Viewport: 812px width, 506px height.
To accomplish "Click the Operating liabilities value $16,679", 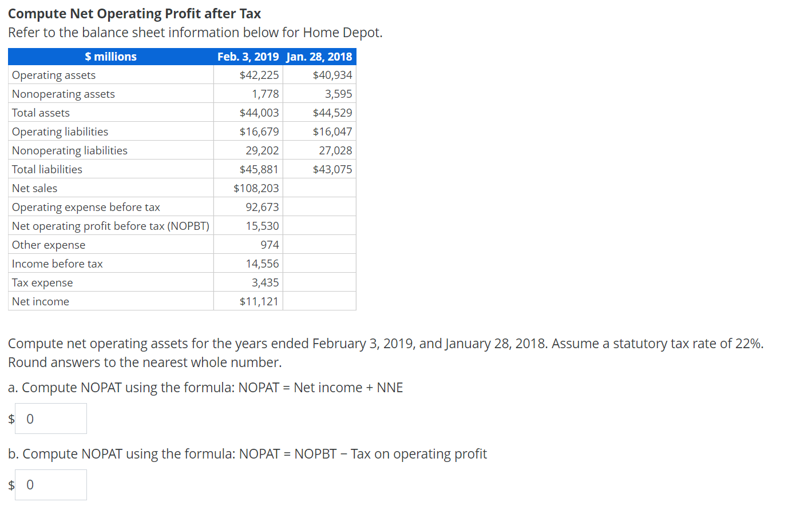I will [x=260, y=131].
